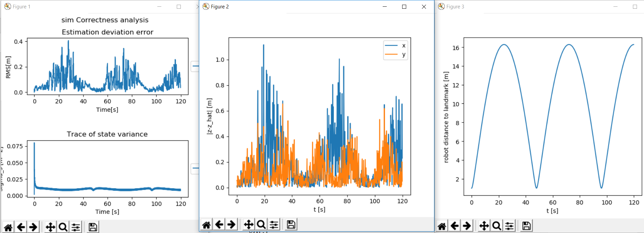Viewport: 644px width, 233px height.
Task: Maximize the Figure 2 window
Action: 404,7
